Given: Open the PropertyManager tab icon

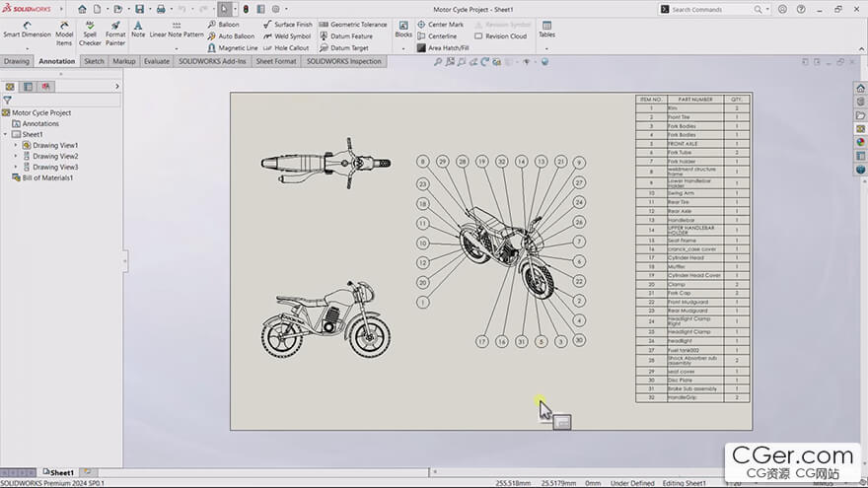Looking at the screenshot, I should (28, 87).
